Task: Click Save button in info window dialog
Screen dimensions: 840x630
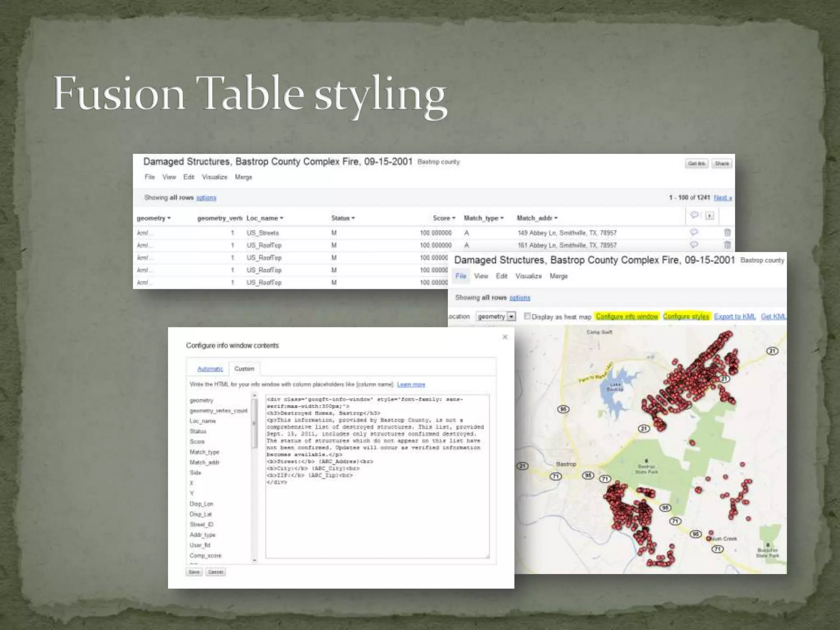Action: click(x=194, y=572)
